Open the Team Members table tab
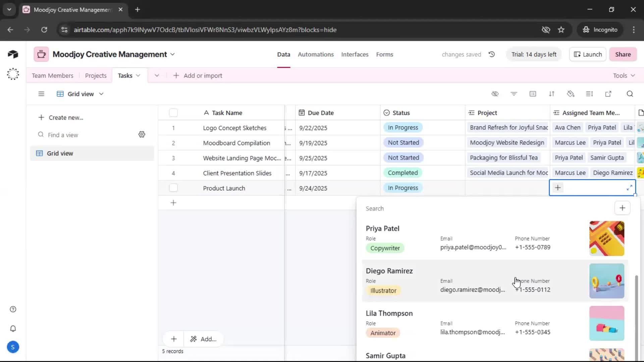Image resolution: width=644 pixels, height=362 pixels. tap(53, 76)
